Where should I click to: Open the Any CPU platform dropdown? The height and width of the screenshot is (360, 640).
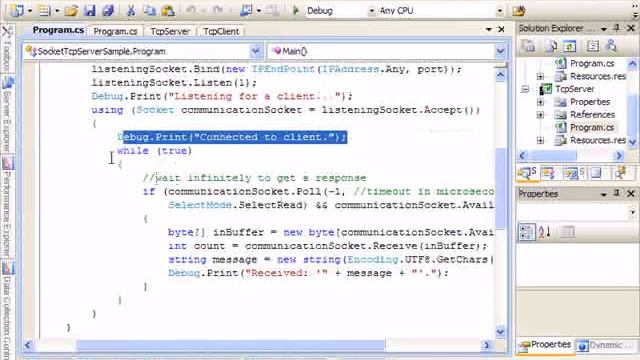pos(500,11)
